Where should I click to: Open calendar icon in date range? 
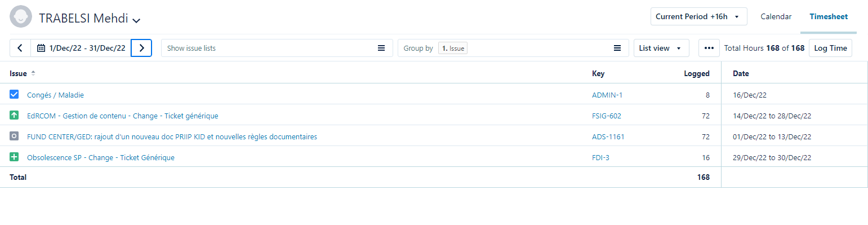click(41, 48)
